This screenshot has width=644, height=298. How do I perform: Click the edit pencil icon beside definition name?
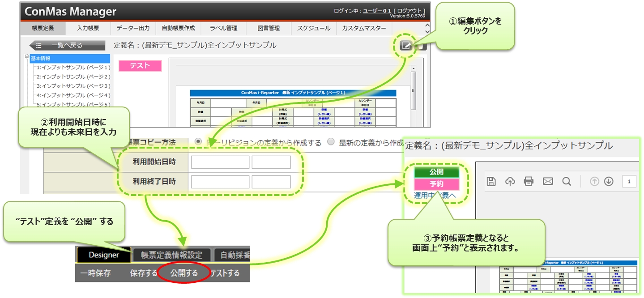point(405,46)
